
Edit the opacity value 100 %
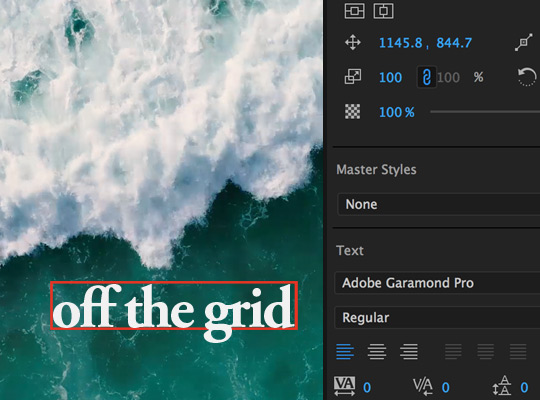click(397, 112)
